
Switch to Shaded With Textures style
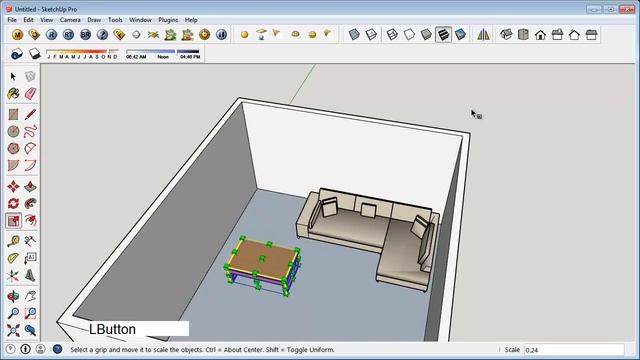443,34
